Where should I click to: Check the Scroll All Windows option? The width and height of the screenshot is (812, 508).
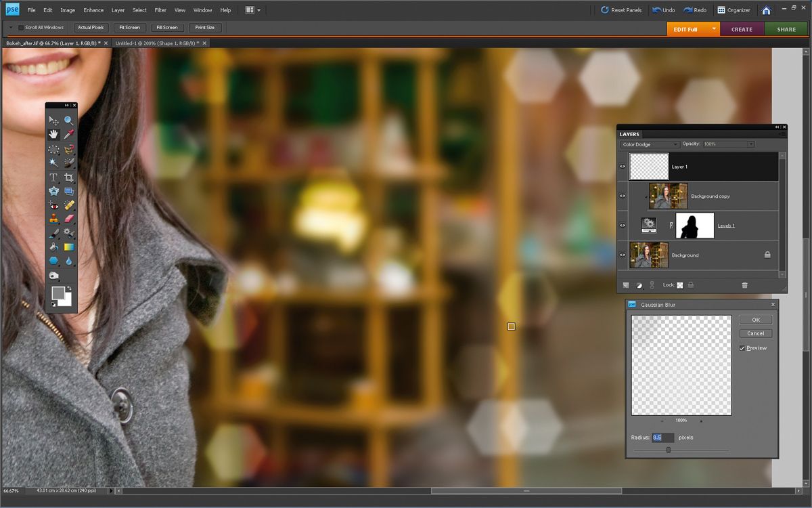point(20,27)
